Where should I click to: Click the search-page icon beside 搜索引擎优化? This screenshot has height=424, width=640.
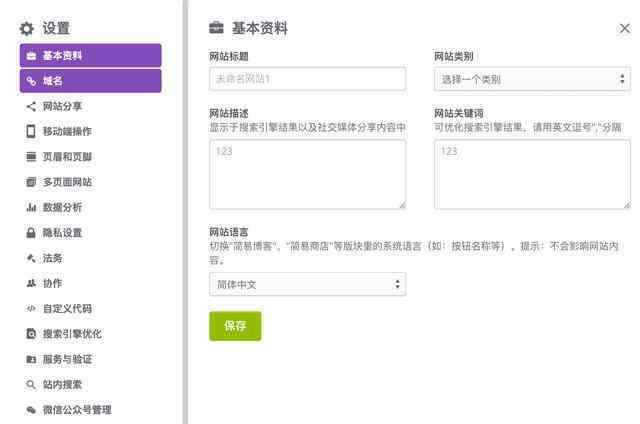pos(31,334)
